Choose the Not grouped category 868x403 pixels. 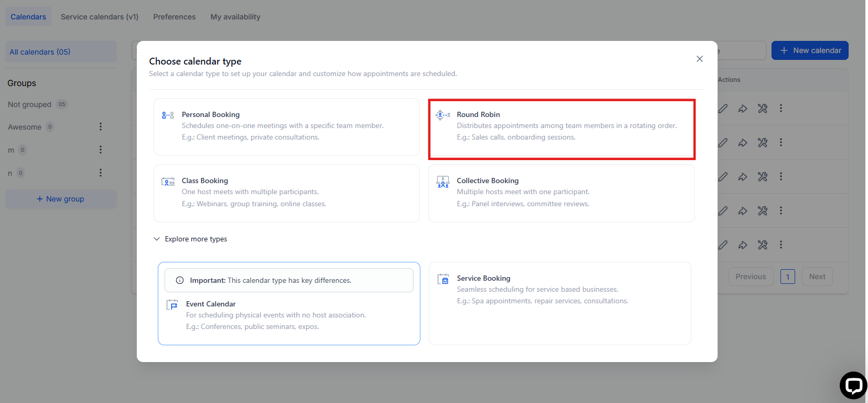click(30, 104)
